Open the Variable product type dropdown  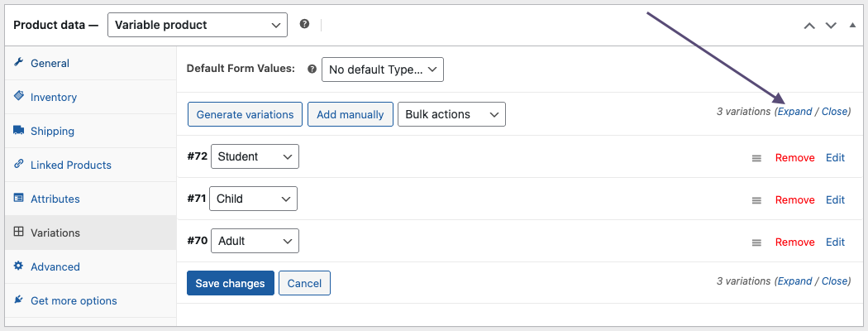coord(198,25)
